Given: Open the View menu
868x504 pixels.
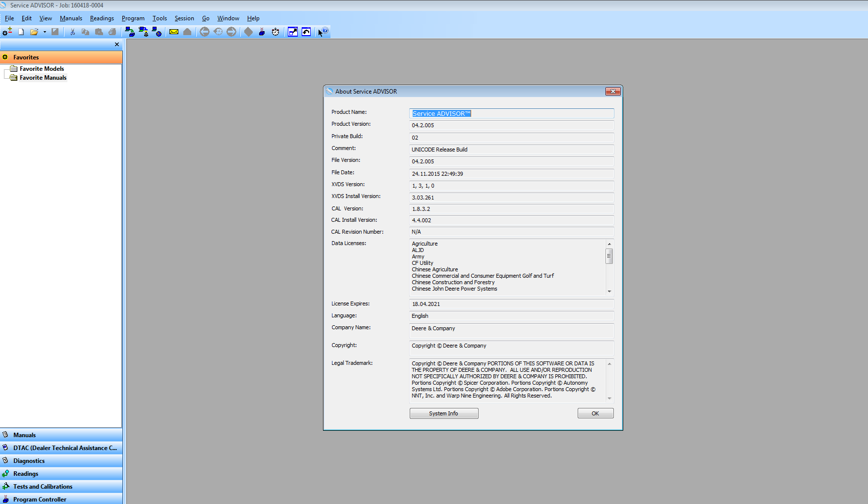Looking at the screenshot, I should click(x=46, y=18).
